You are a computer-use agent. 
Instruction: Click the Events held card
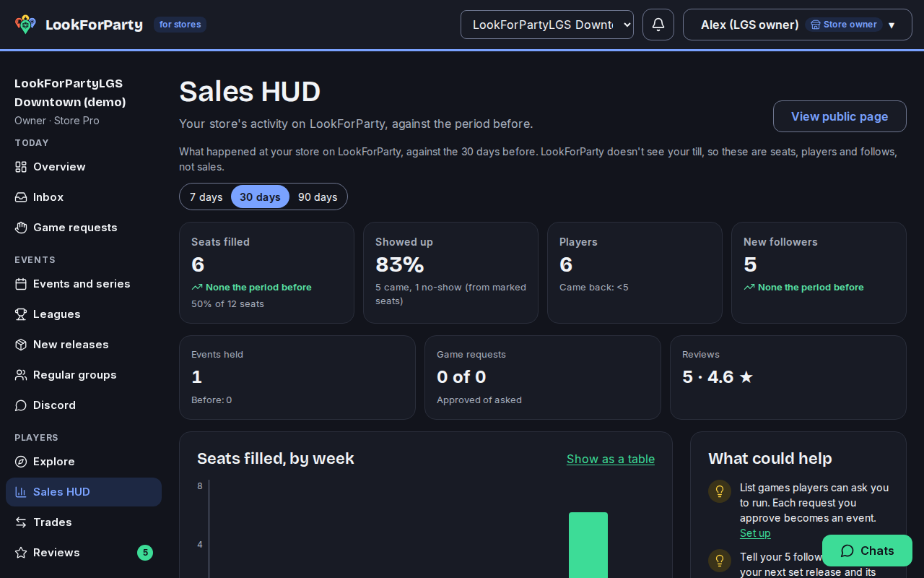(x=297, y=377)
